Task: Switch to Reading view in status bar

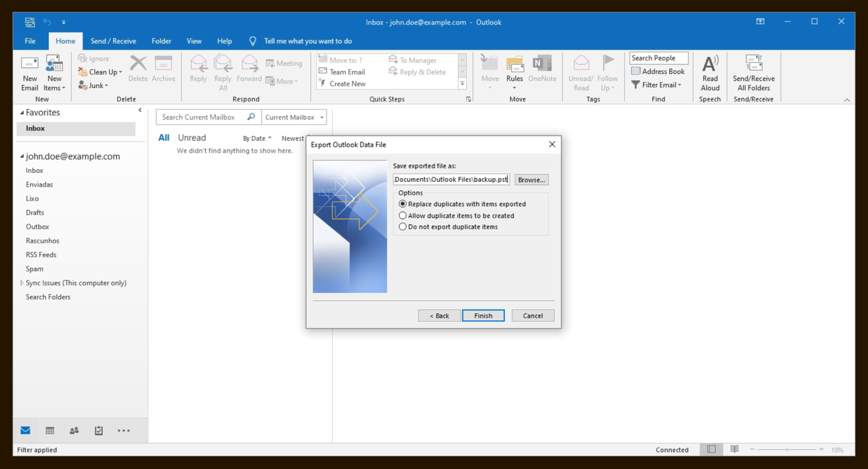Action: 735,449
